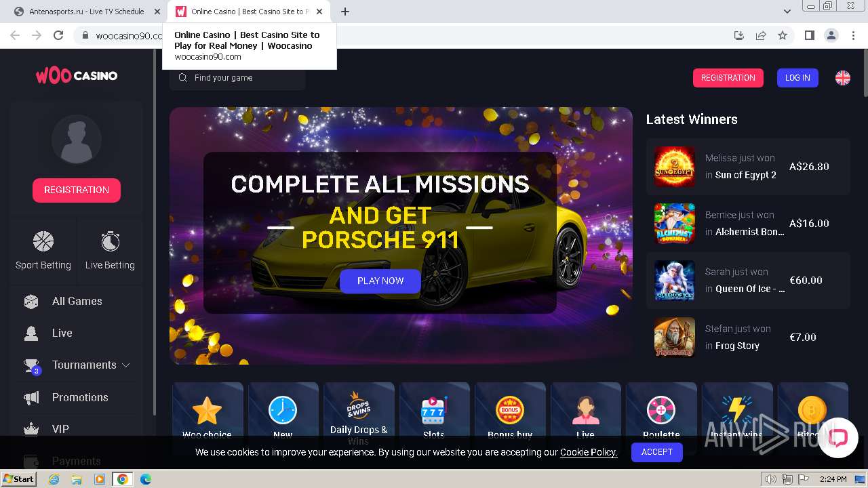Screen dimensions: 868x488
Task: Click the Live dealer sidebar icon
Action: click(31, 333)
